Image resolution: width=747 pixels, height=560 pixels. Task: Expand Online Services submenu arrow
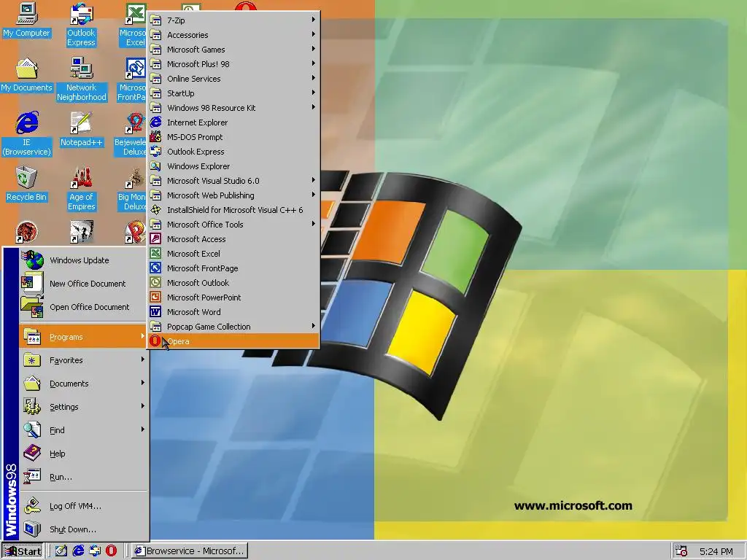click(314, 77)
